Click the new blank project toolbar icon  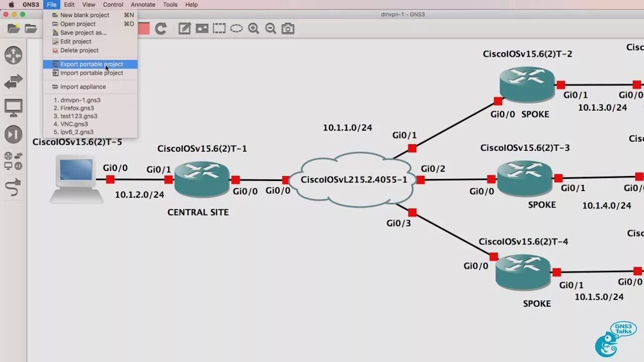[14, 29]
